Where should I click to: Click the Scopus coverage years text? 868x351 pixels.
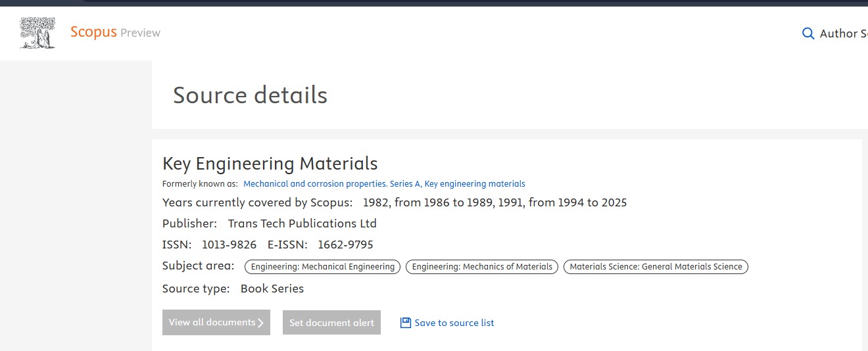click(494, 202)
